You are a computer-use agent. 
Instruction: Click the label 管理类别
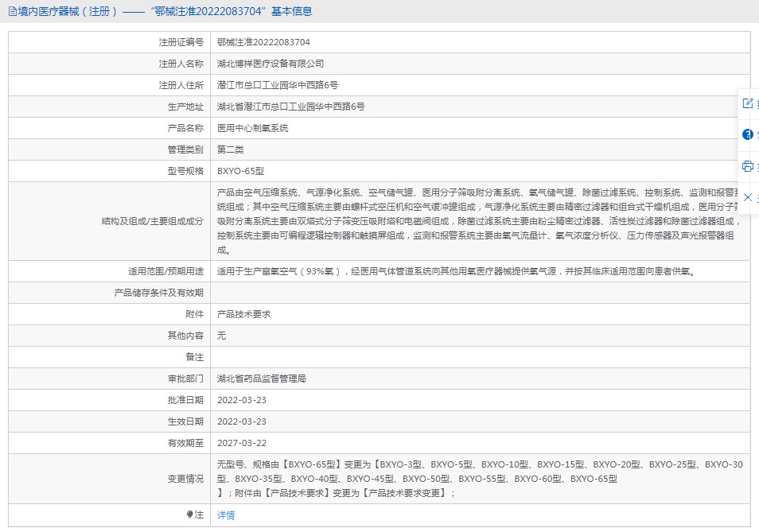(185, 150)
